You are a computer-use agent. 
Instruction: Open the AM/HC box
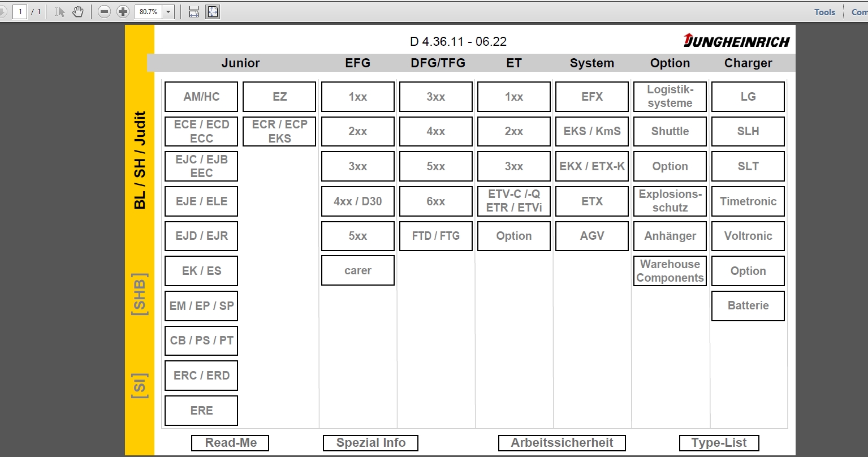point(201,97)
